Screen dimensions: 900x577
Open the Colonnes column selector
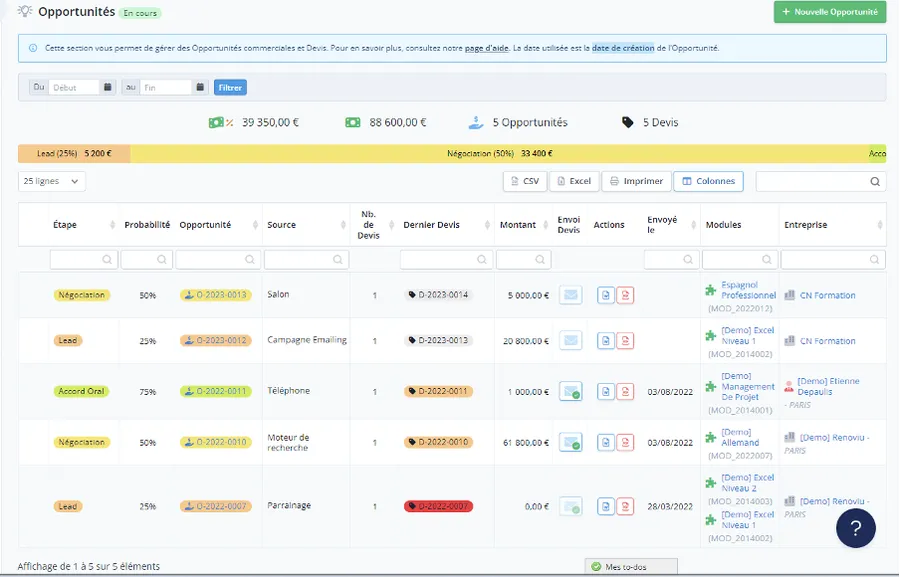708,181
